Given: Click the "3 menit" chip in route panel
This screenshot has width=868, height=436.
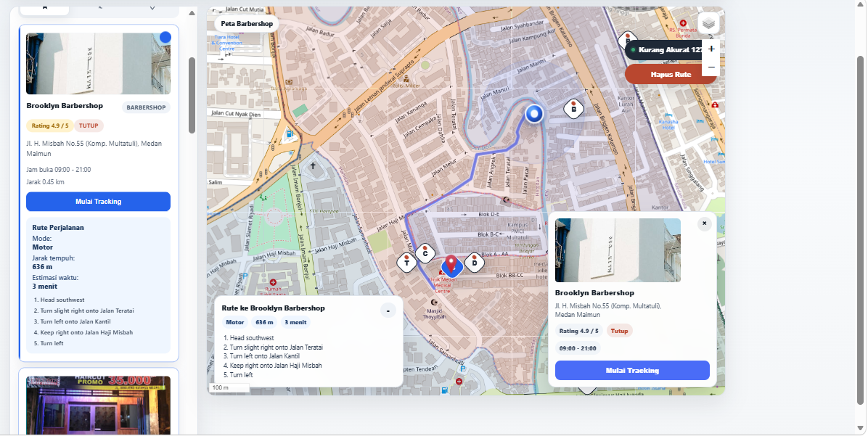Looking at the screenshot, I should click(295, 322).
